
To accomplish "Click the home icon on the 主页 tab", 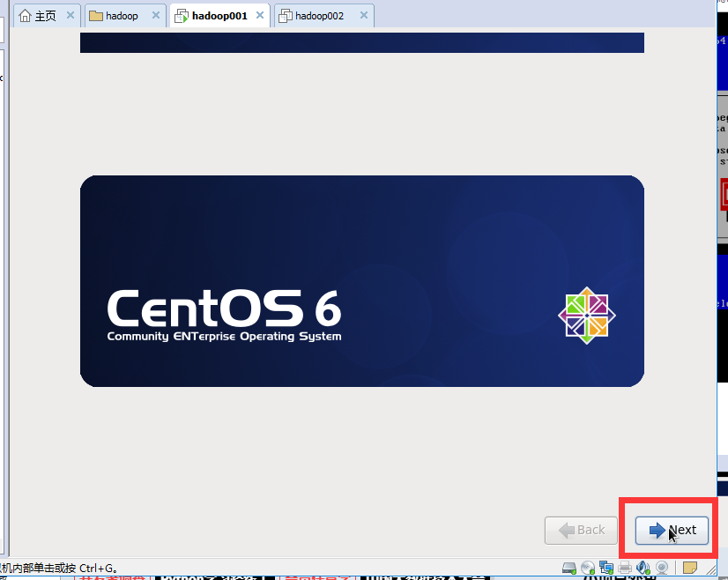I will click(25, 16).
